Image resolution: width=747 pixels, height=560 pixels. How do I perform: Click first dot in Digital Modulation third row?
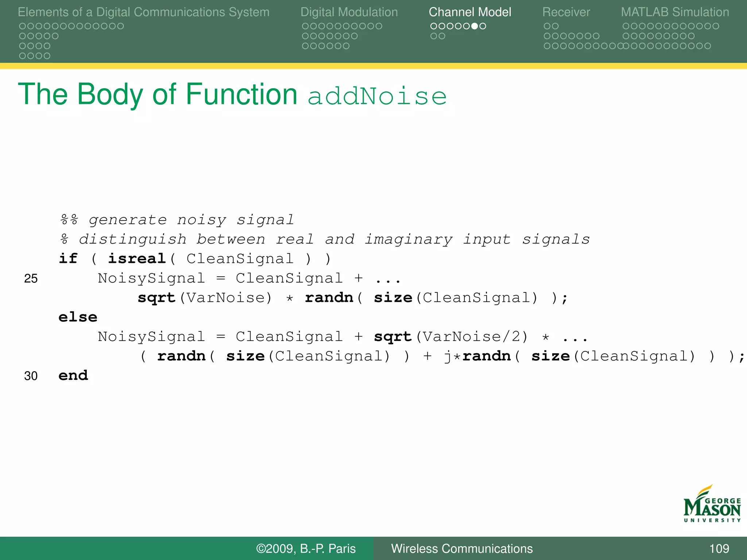point(305,46)
